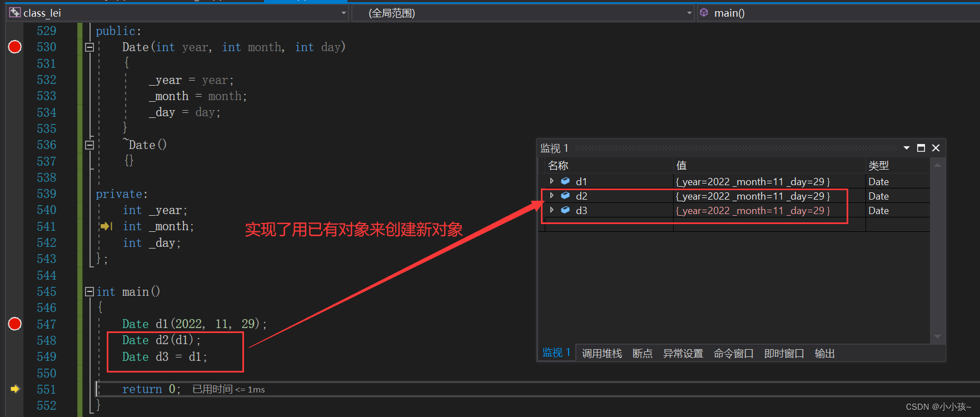The width and height of the screenshot is (980, 417).
Task: Switch to the 监视 1 tab
Action: [556, 353]
